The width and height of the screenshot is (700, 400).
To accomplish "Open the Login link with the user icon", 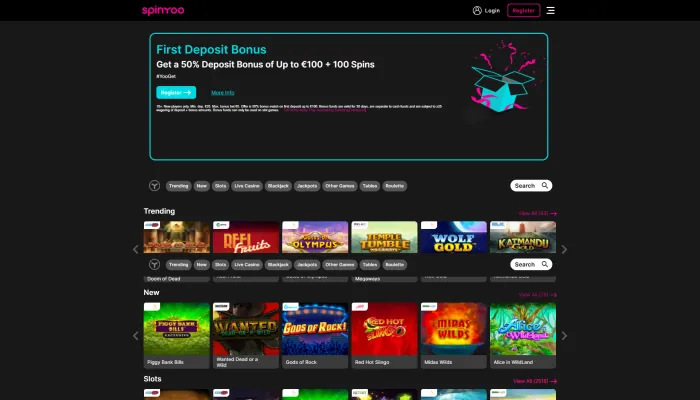I will (486, 10).
